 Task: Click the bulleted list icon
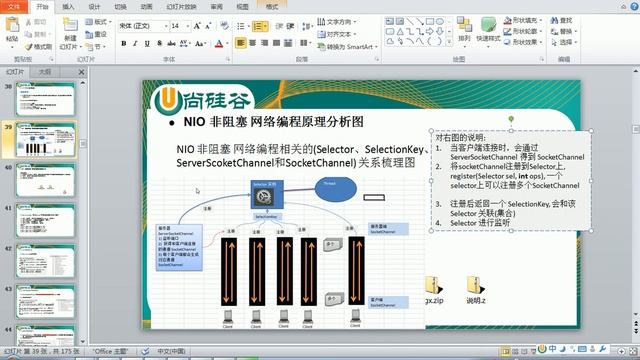tap(242, 26)
